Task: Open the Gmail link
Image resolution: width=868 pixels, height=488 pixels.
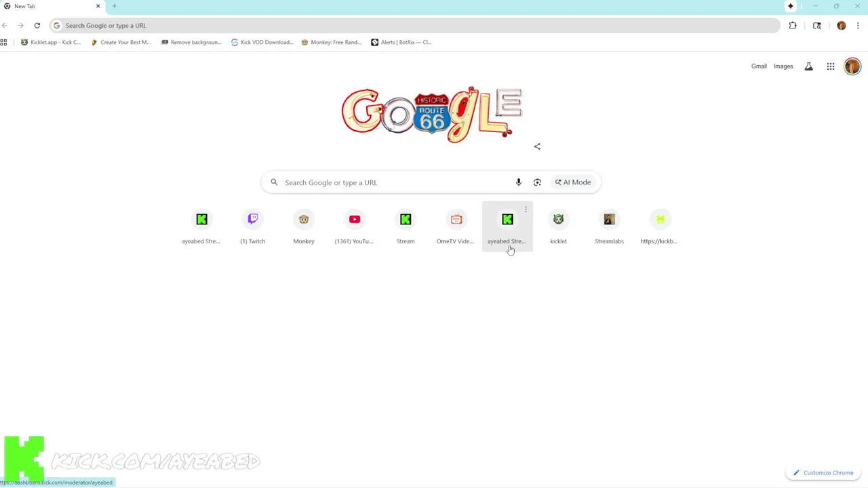Action: [x=759, y=66]
